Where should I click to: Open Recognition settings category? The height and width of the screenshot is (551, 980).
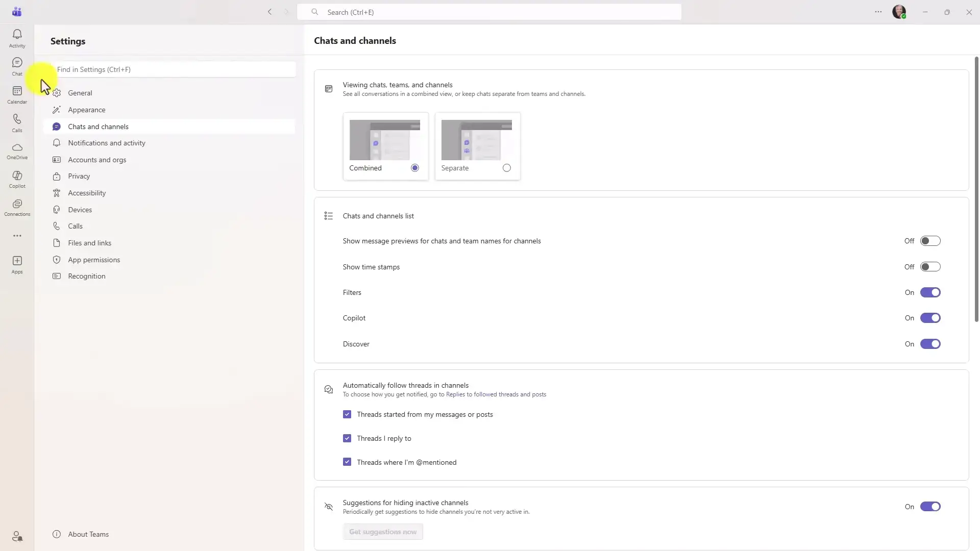click(169, 276)
